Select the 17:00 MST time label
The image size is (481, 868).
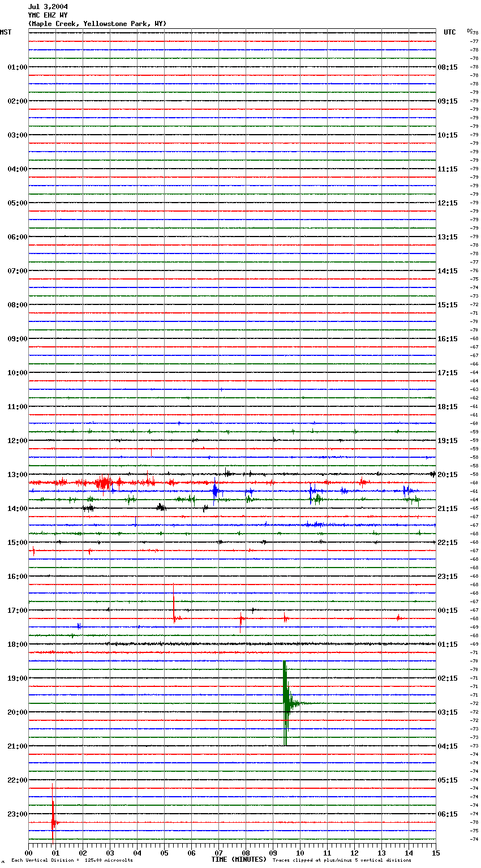click(18, 611)
